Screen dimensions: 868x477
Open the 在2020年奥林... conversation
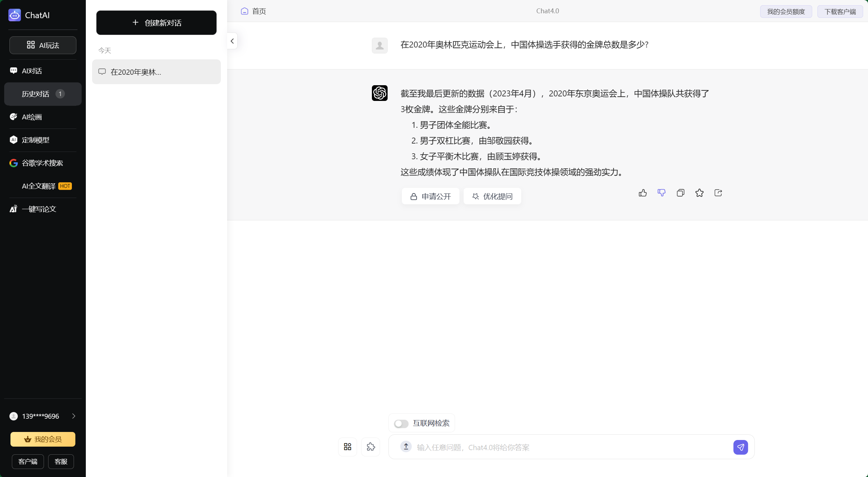pyautogui.click(x=156, y=72)
